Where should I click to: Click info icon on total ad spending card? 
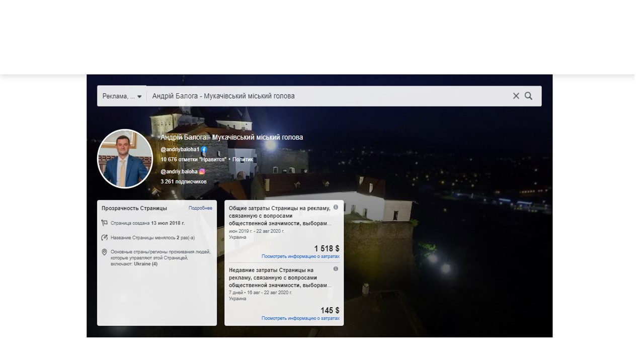(336, 207)
